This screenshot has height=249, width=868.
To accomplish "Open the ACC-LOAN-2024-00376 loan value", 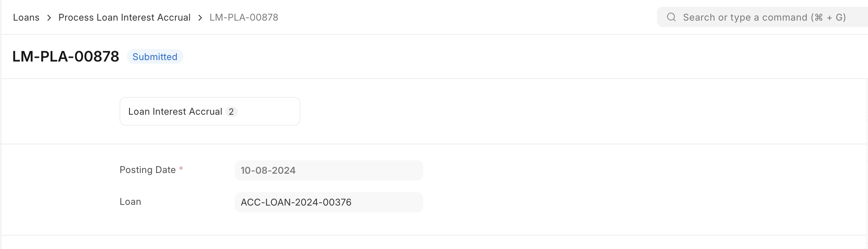I will [x=296, y=202].
